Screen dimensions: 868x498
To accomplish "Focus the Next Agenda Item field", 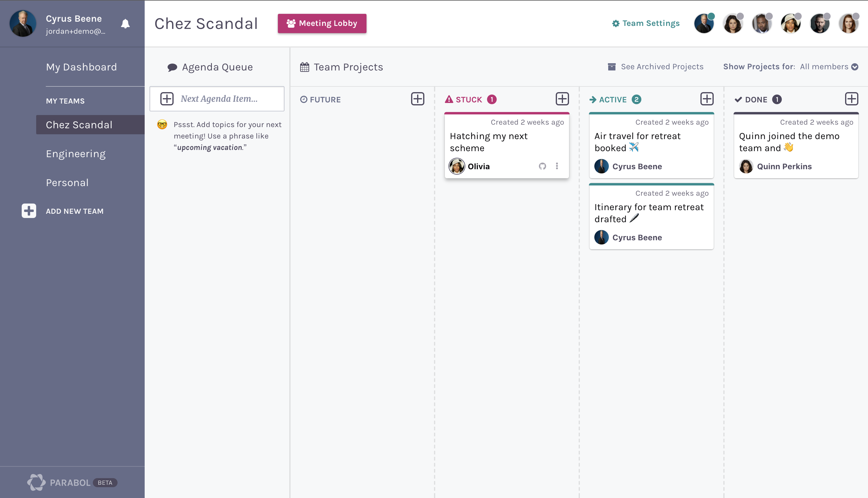I will point(217,99).
